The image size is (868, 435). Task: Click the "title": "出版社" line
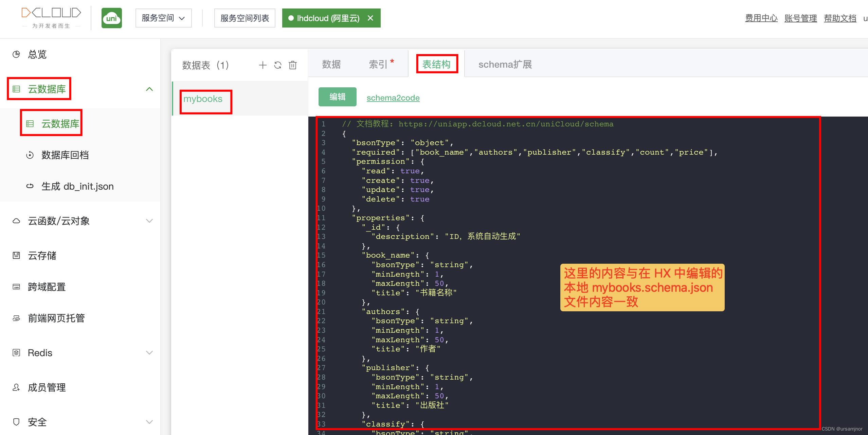click(x=410, y=405)
